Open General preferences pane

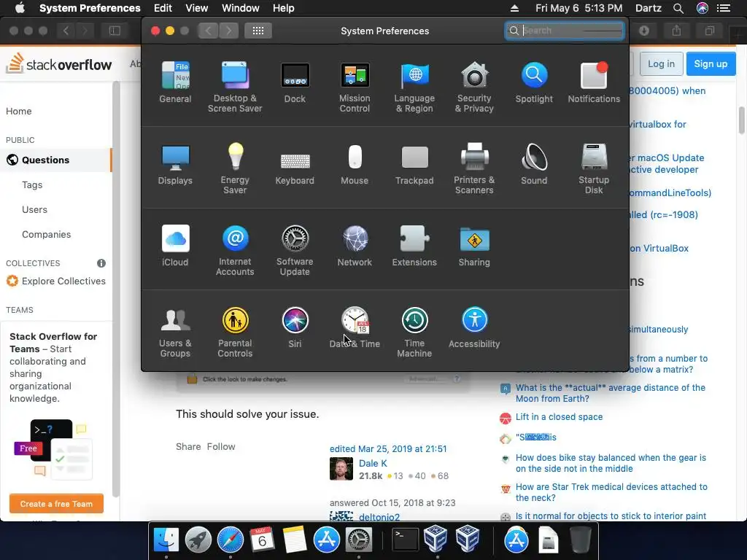tap(175, 82)
